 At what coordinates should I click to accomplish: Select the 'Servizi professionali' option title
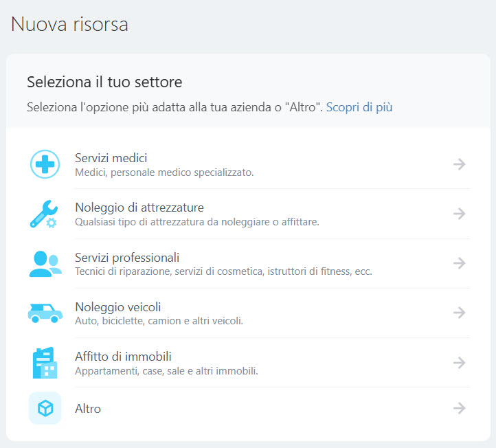tap(127, 257)
